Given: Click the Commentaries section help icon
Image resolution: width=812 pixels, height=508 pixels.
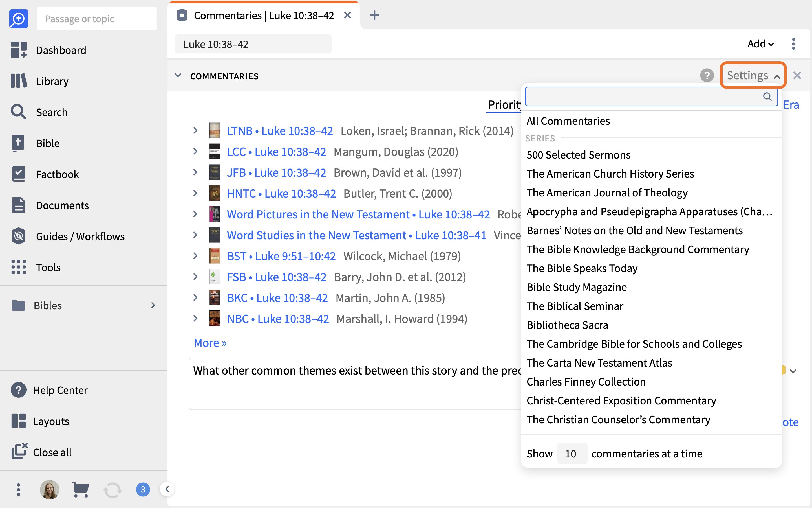Looking at the screenshot, I should click(707, 75).
